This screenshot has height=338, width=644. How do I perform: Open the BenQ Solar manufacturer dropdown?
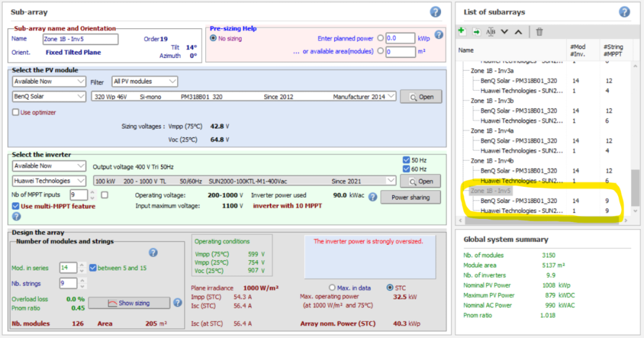(49, 97)
